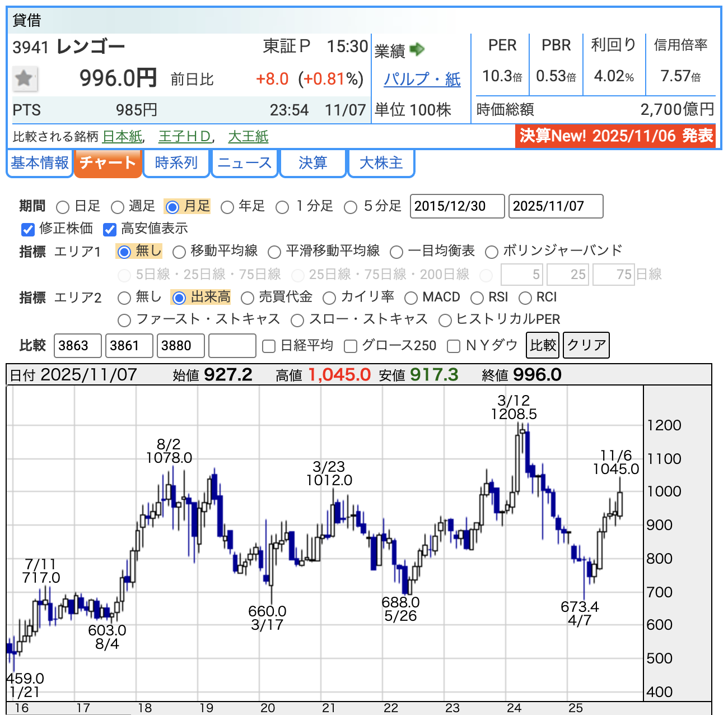Click the comparison code field containing 3863
This screenshot has height=715, width=728.
[78, 346]
